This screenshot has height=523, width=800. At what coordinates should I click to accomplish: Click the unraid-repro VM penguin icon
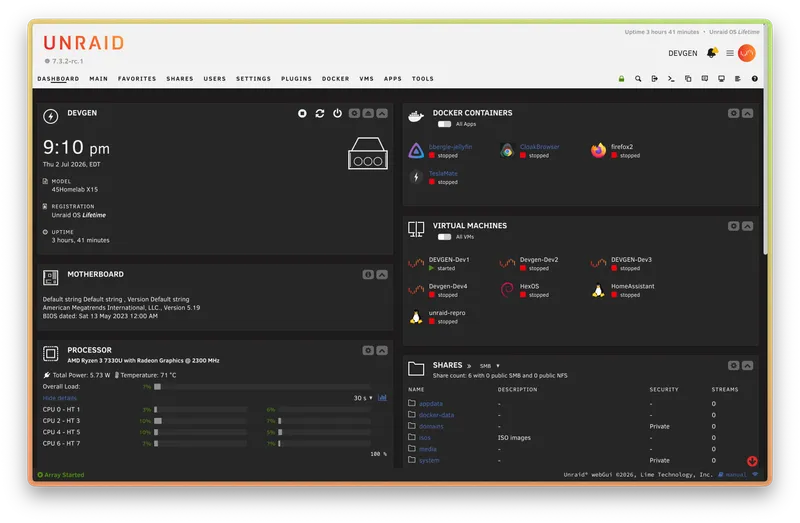tap(416, 317)
